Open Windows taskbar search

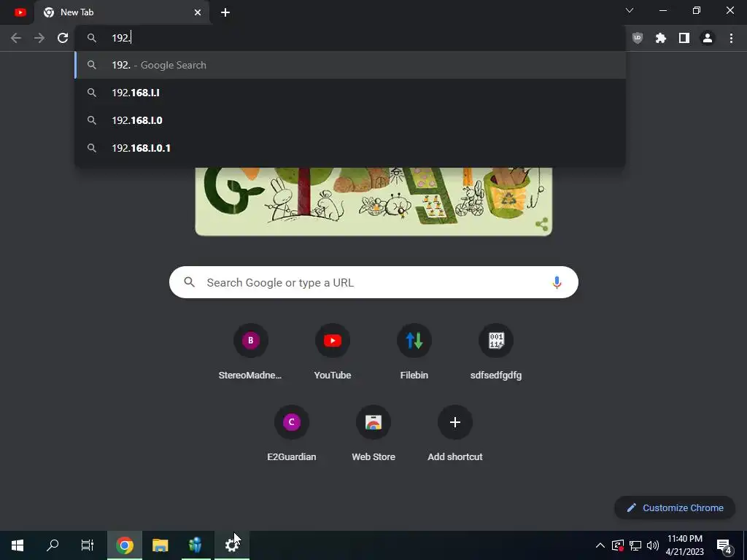[x=53, y=545]
